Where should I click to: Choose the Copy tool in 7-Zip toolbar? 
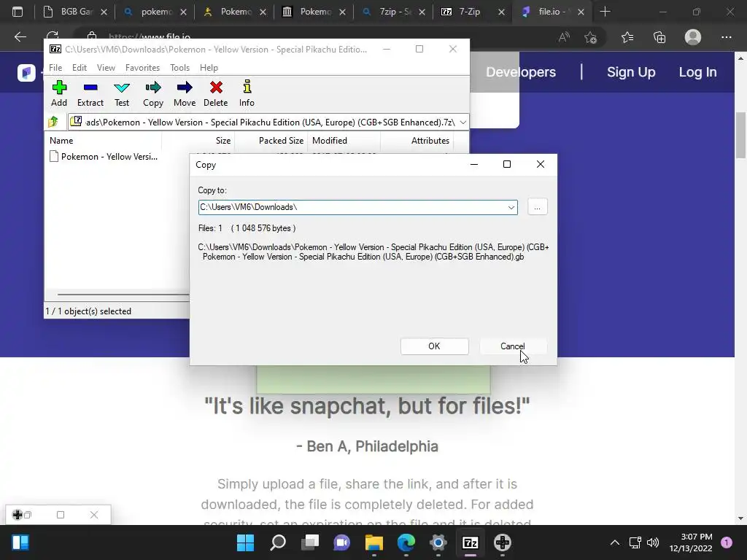pyautogui.click(x=153, y=94)
